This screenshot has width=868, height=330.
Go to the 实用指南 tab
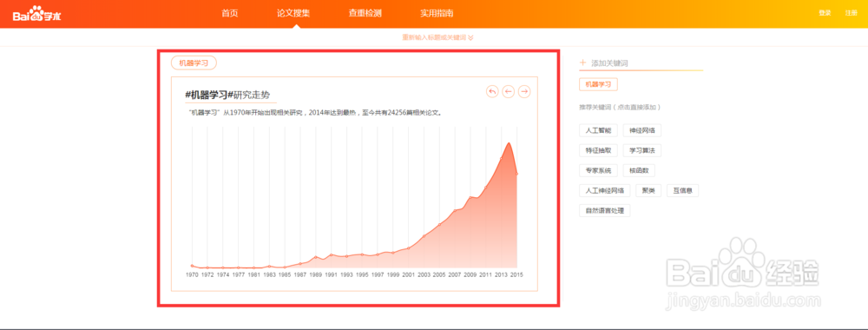click(437, 13)
